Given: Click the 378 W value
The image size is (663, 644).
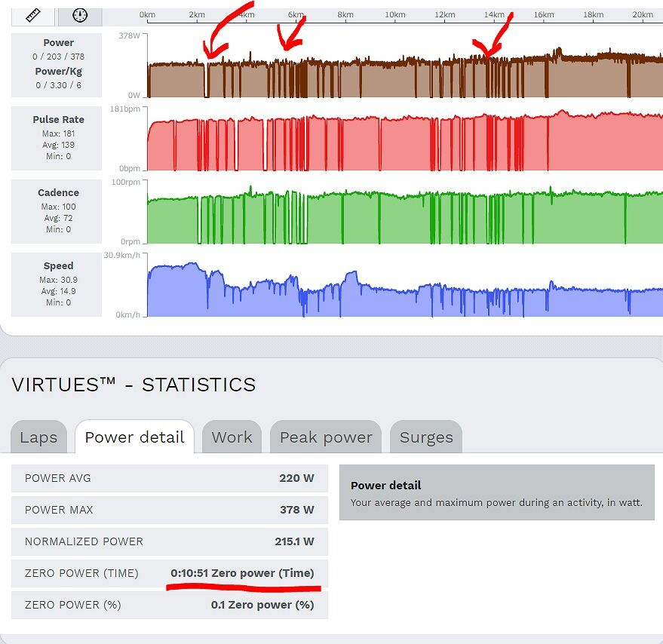Looking at the screenshot, I should (x=297, y=510).
